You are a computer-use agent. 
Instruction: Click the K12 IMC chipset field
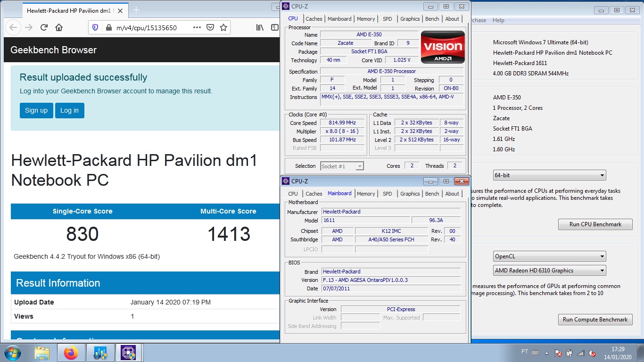point(391,231)
